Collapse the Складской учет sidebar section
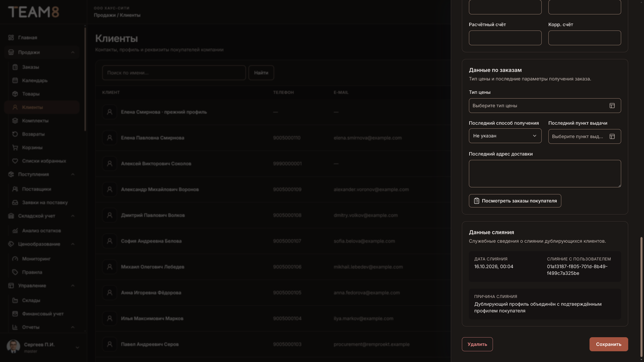 click(x=73, y=216)
